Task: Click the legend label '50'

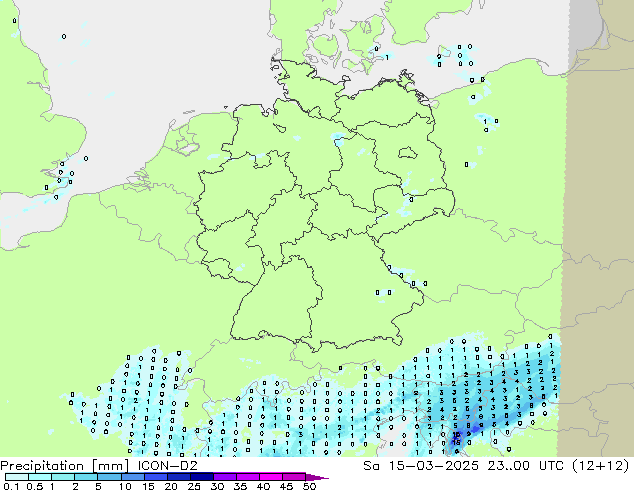Action: pyautogui.click(x=309, y=486)
